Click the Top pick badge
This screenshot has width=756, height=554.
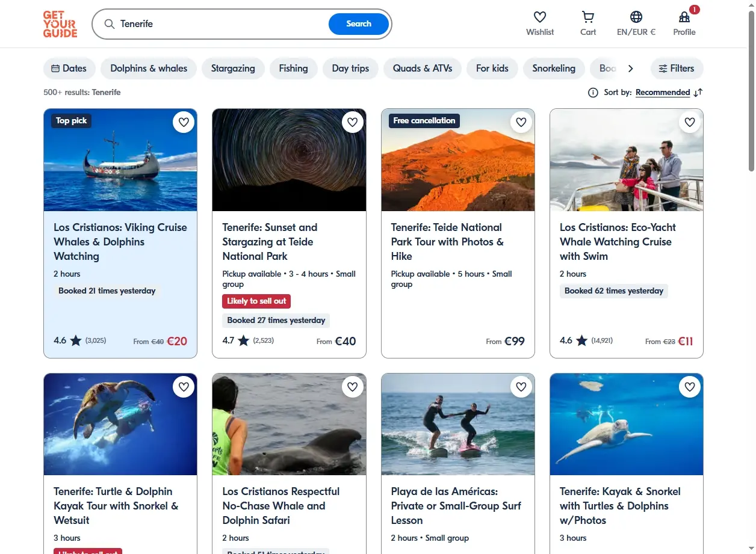tap(72, 121)
